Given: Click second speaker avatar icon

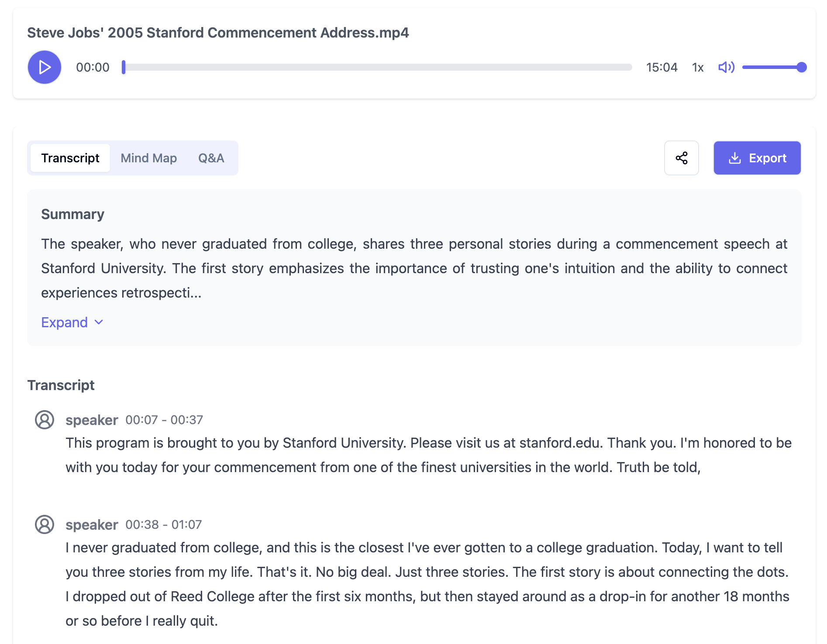Looking at the screenshot, I should [x=45, y=524].
